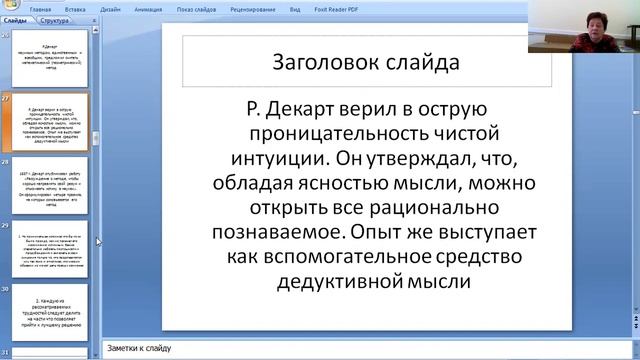Open the Вставка ribbon tab
The image size is (640, 360).
point(75,9)
